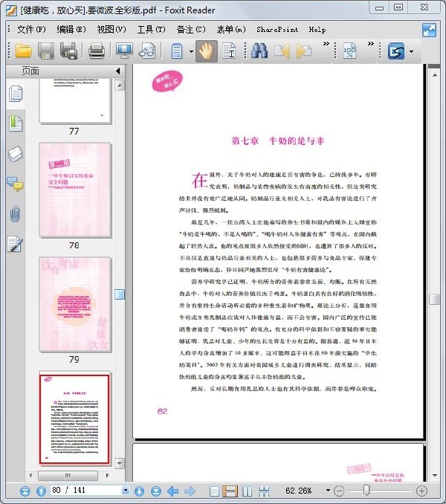Go to first page button

click(x=25, y=491)
